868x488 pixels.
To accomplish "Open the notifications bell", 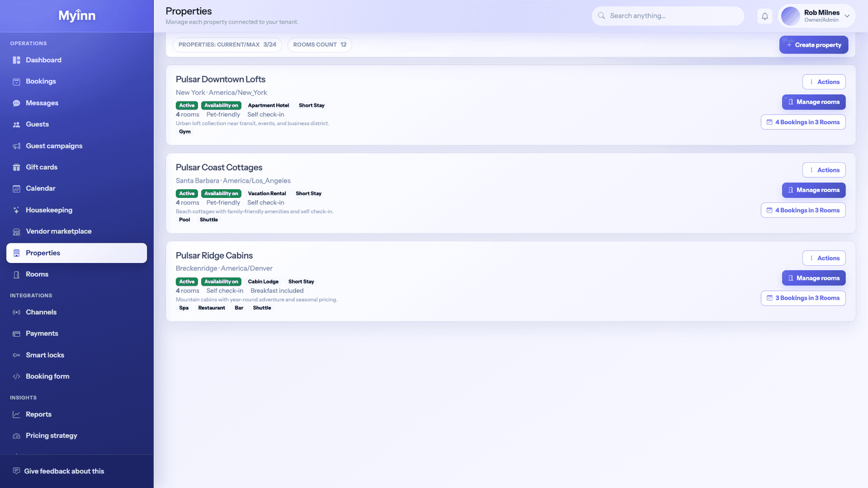I will tap(765, 16).
